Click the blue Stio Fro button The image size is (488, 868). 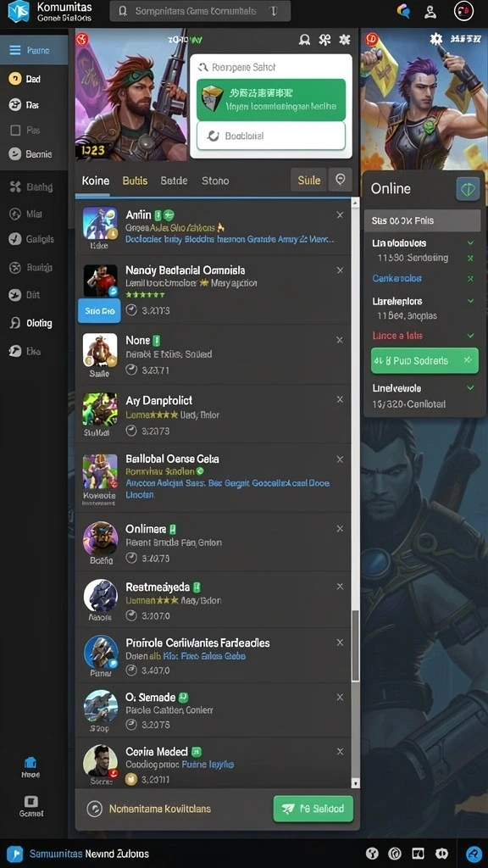[x=100, y=311]
